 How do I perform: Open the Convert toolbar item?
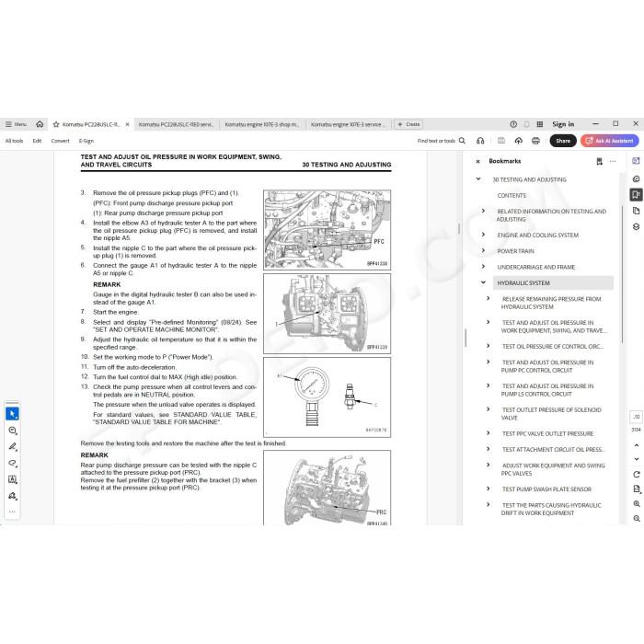click(x=60, y=141)
